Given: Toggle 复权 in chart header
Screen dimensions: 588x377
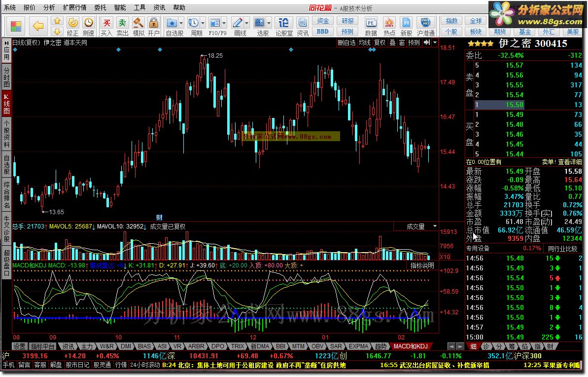Looking at the screenshot, I should [x=380, y=42].
